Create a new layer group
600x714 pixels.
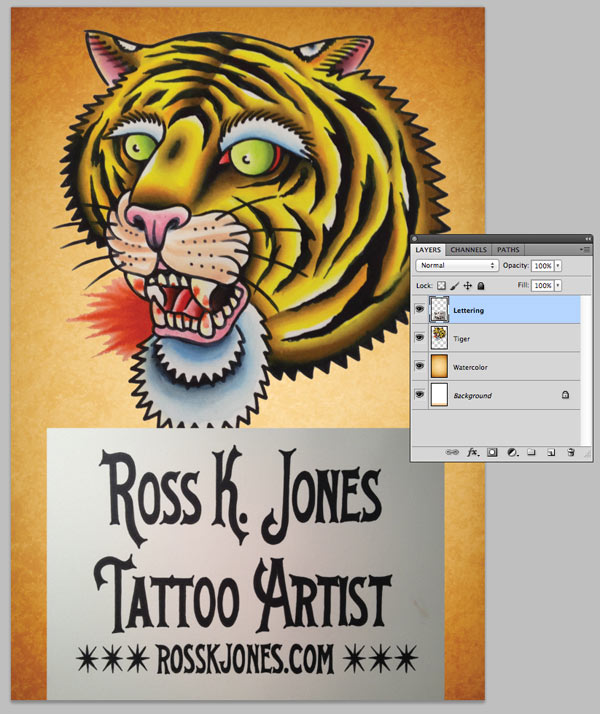click(x=531, y=453)
